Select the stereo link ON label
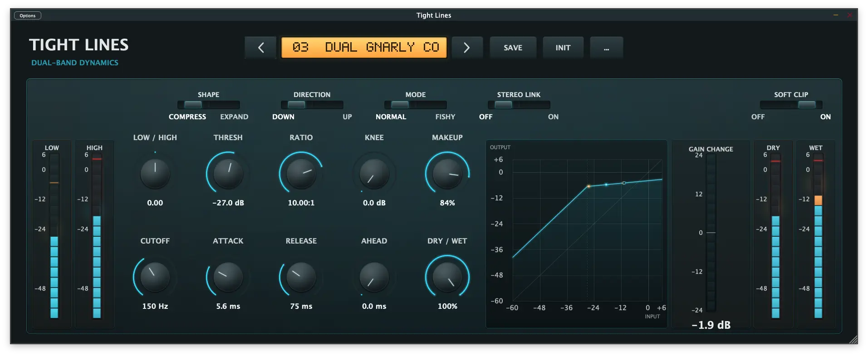Screen dimensions: 868x356 (x=553, y=117)
